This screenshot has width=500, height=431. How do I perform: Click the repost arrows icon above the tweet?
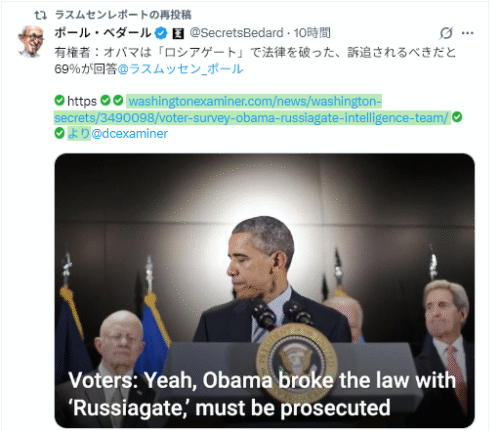(x=40, y=15)
